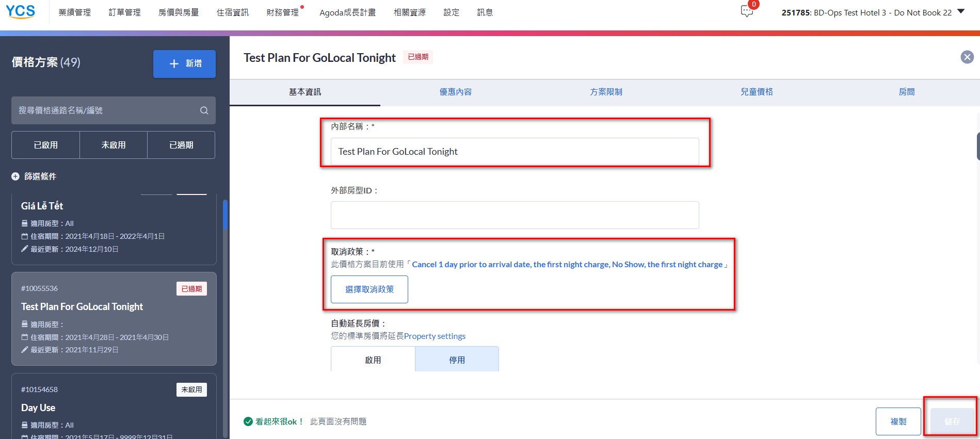Click the 儲存 save button

pos(953,421)
